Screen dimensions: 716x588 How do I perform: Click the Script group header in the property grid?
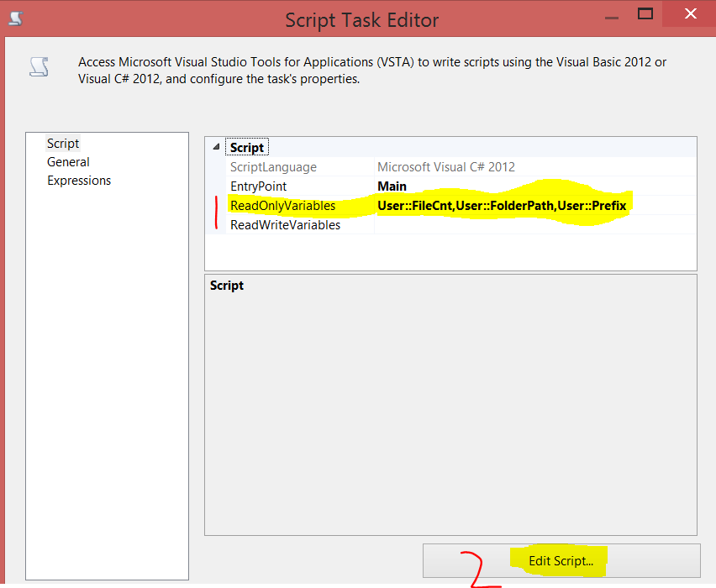[246, 147]
